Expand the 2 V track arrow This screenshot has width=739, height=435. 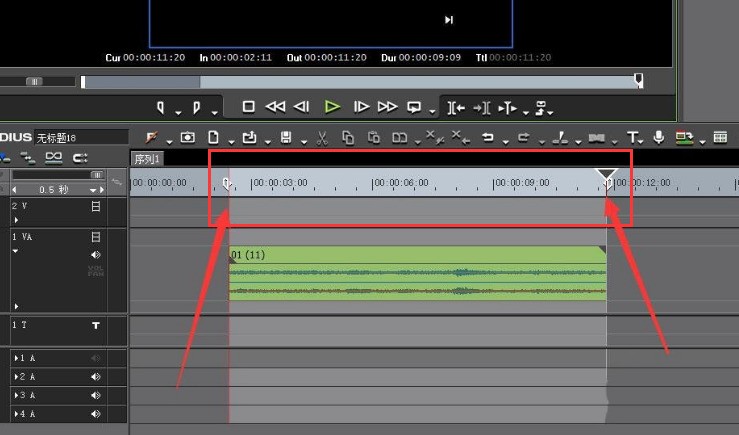pyautogui.click(x=16, y=220)
